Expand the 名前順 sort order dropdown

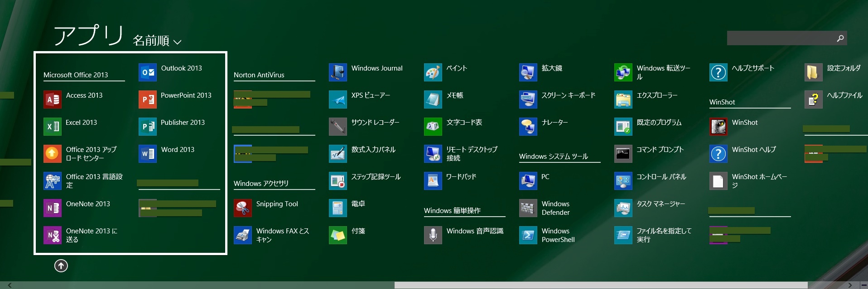[157, 41]
